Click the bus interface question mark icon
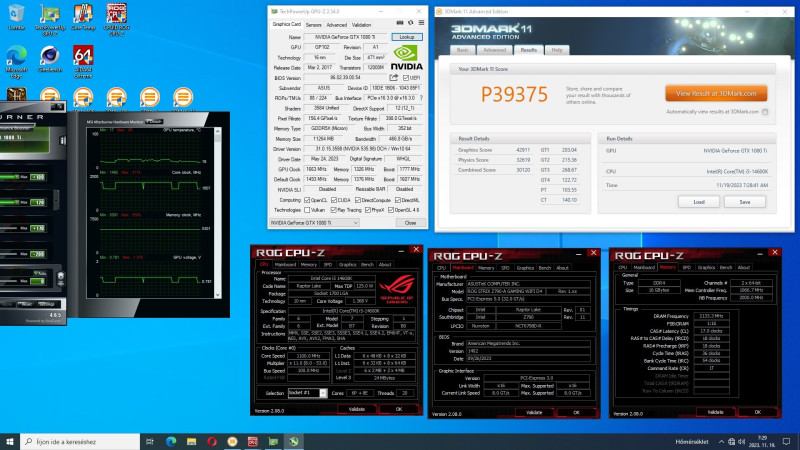This screenshot has width=800, height=450. point(421,98)
